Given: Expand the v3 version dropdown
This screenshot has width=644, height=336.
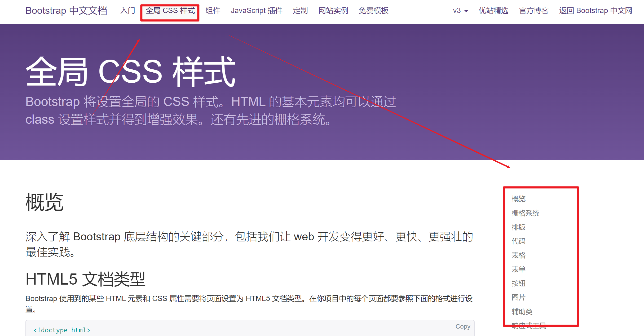Looking at the screenshot, I should 460,11.
